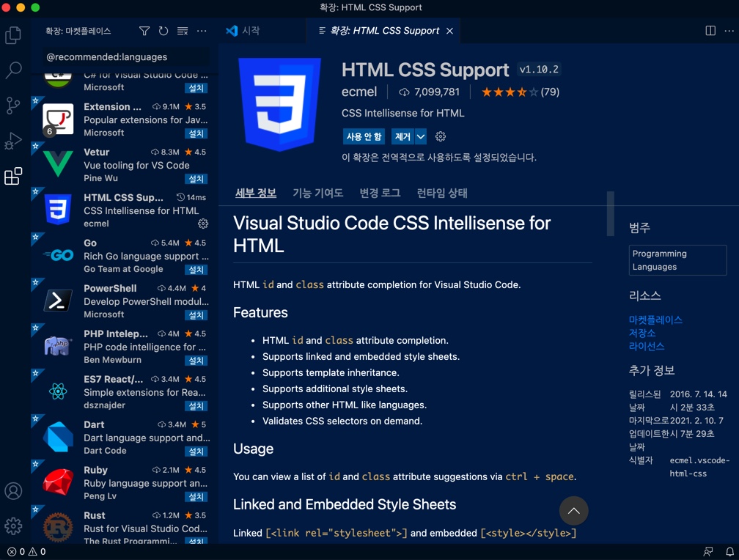This screenshot has height=560, width=739.
Task: Open the Run and Debug view
Action: tap(13, 141)
